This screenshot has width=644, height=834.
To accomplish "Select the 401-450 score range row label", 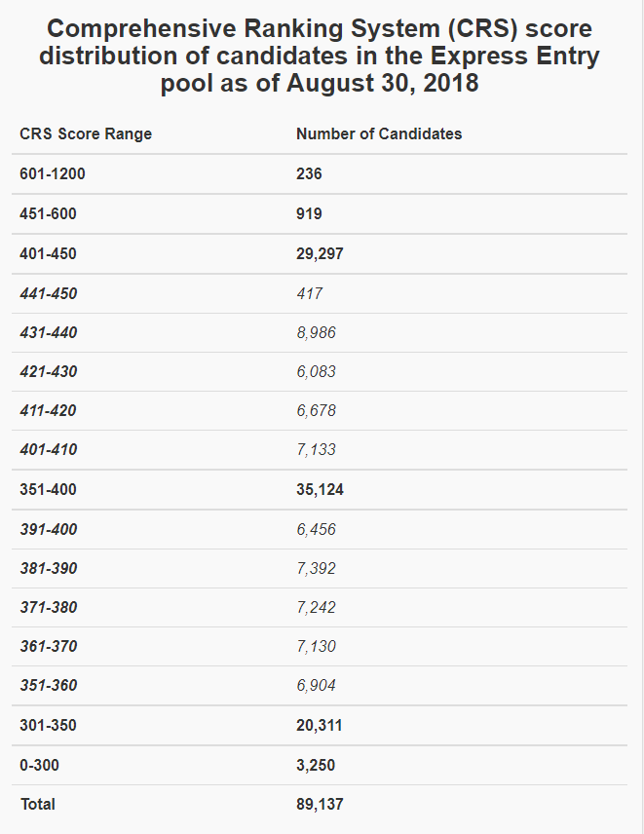I will pos(48,254).
